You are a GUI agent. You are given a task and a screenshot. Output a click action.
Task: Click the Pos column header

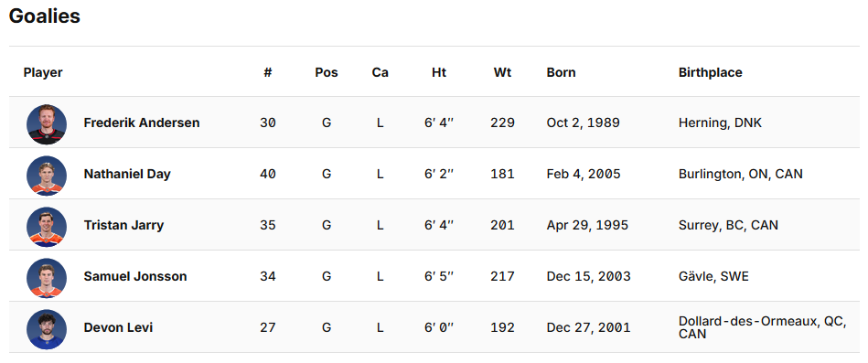point(327,72)
